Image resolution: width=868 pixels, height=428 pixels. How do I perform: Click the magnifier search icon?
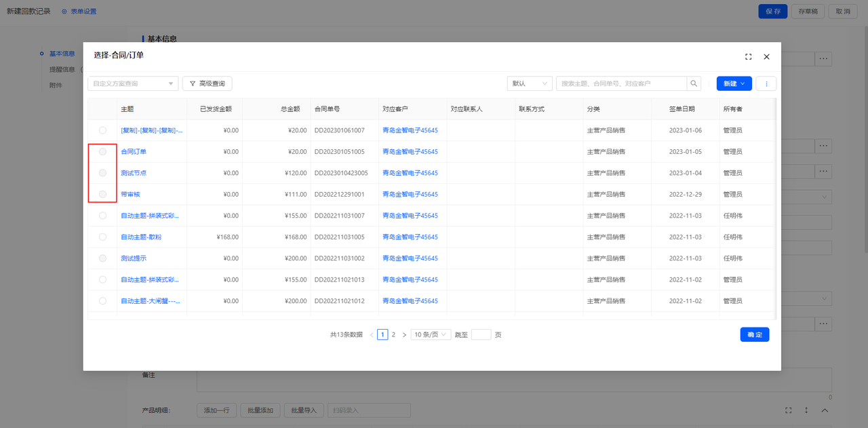pyautogui.click(x=694, y=83)
